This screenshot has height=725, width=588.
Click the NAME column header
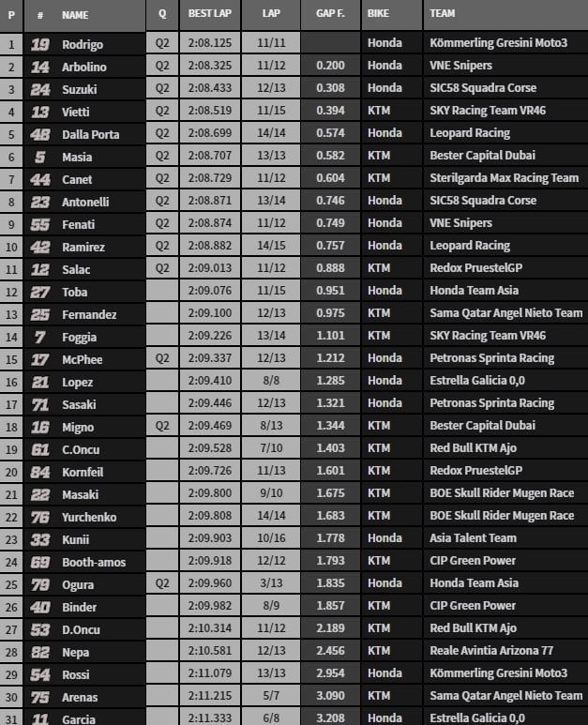(75, 15)
